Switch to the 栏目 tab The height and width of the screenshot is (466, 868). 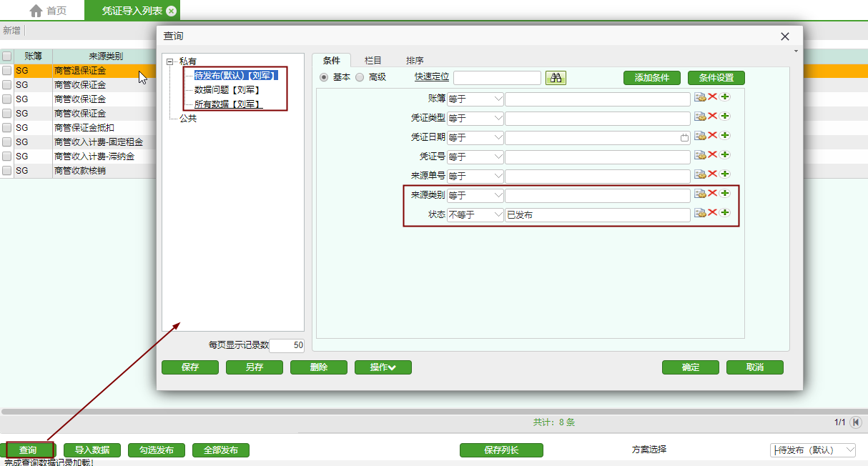373,61
